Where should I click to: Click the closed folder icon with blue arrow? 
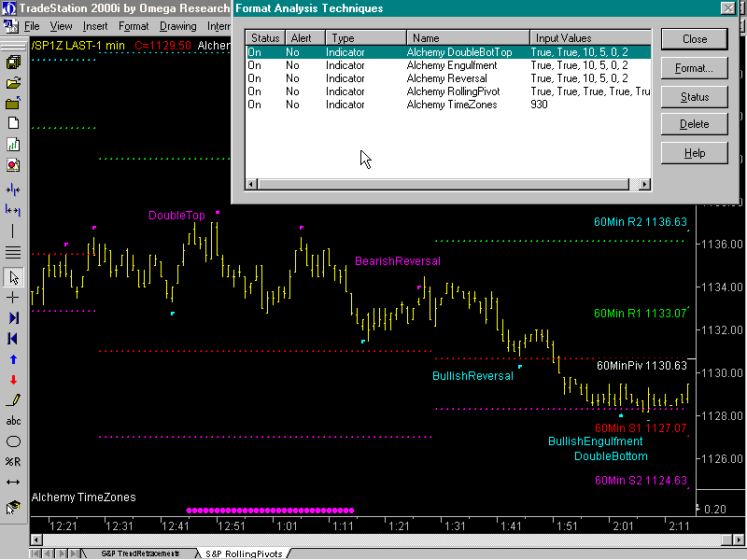[x=13, y=103]
